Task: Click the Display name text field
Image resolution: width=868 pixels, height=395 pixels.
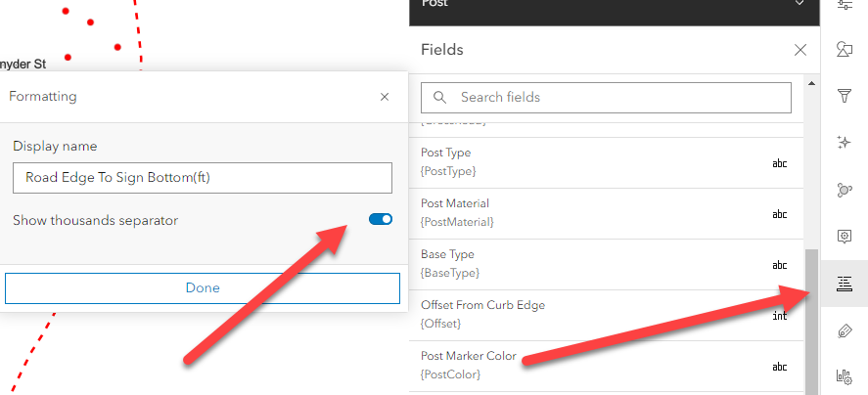Action: tap(203, 178)
